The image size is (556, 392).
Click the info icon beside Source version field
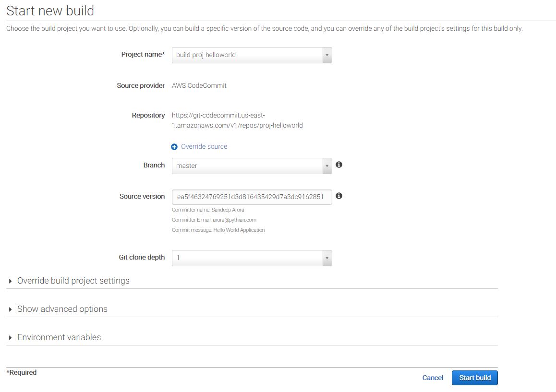(339, 196)
